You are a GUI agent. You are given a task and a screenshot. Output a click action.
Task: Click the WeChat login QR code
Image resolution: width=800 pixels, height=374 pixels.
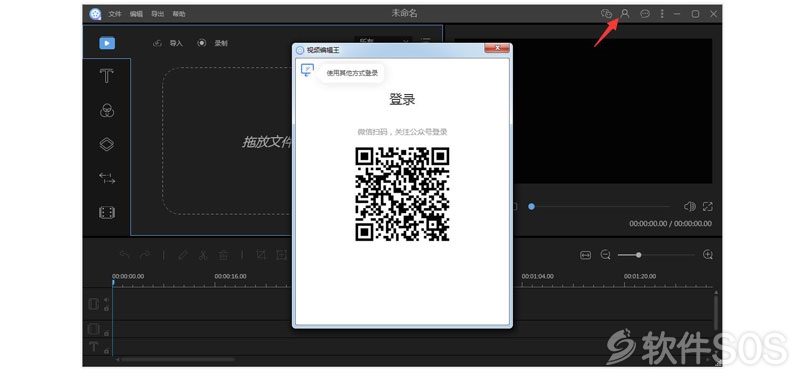402,194
